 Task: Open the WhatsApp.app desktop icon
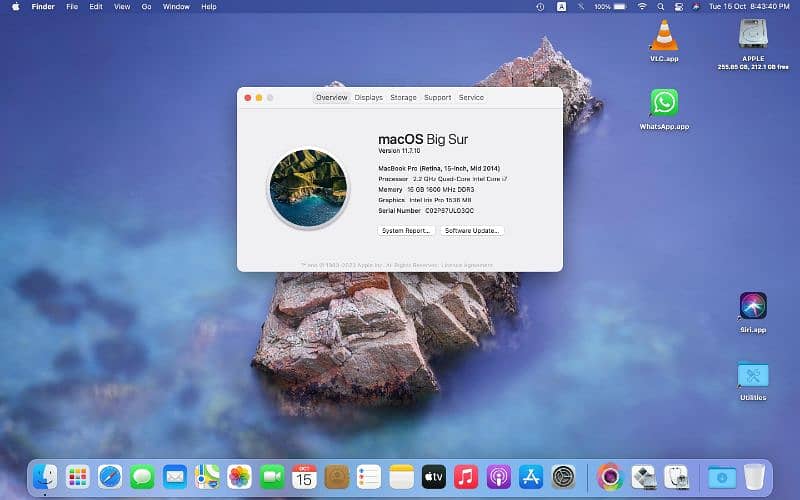(664, 103)
